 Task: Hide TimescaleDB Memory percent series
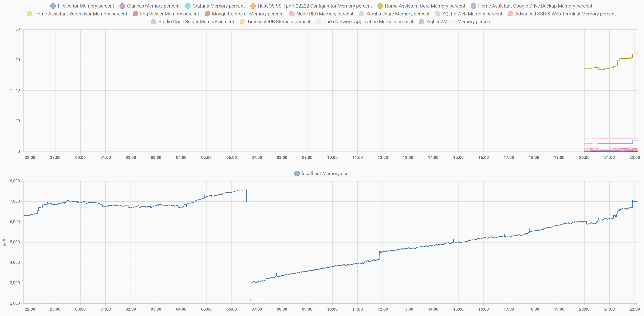(x=275, y=22)
